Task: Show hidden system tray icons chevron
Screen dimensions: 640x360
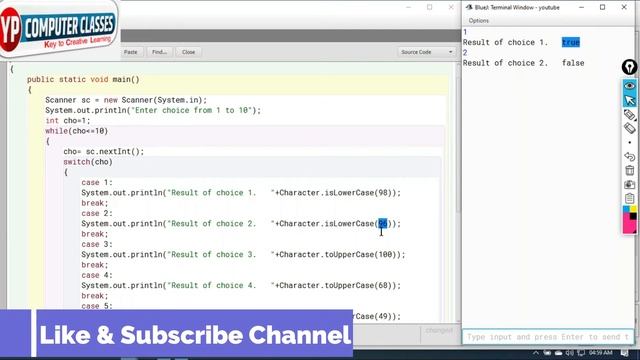Action: pyautogui.click(x=536, y=353)
